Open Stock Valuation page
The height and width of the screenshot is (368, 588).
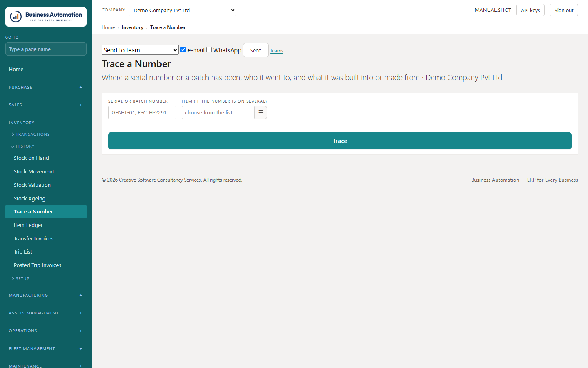(x=46, y=185)
